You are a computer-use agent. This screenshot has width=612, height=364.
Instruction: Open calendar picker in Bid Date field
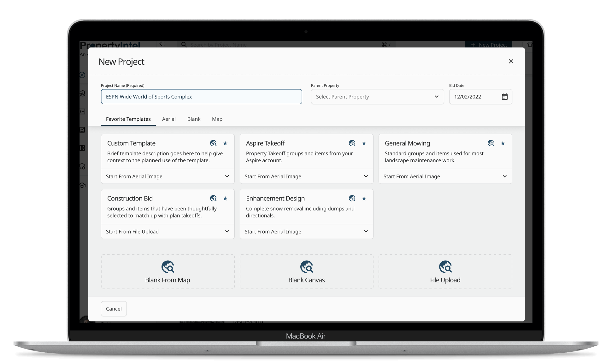(504, 97)
